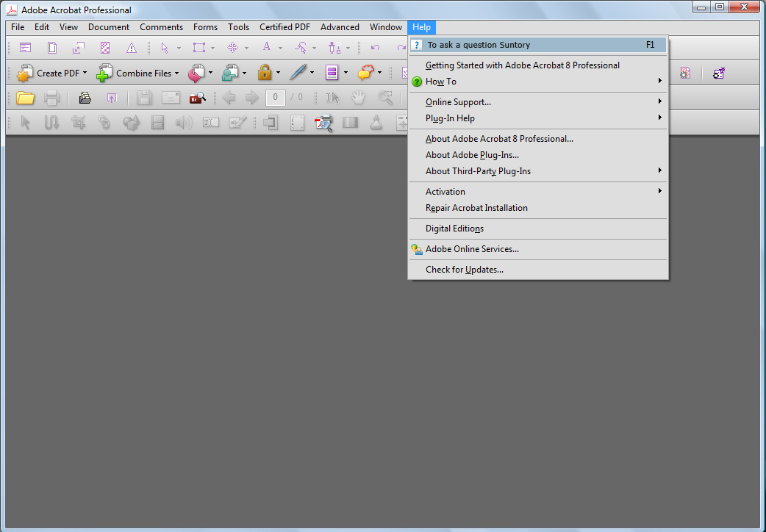Click the purple upload arrow icon
The height and width of the screenshot is (532, 766).
coord(112,98)
